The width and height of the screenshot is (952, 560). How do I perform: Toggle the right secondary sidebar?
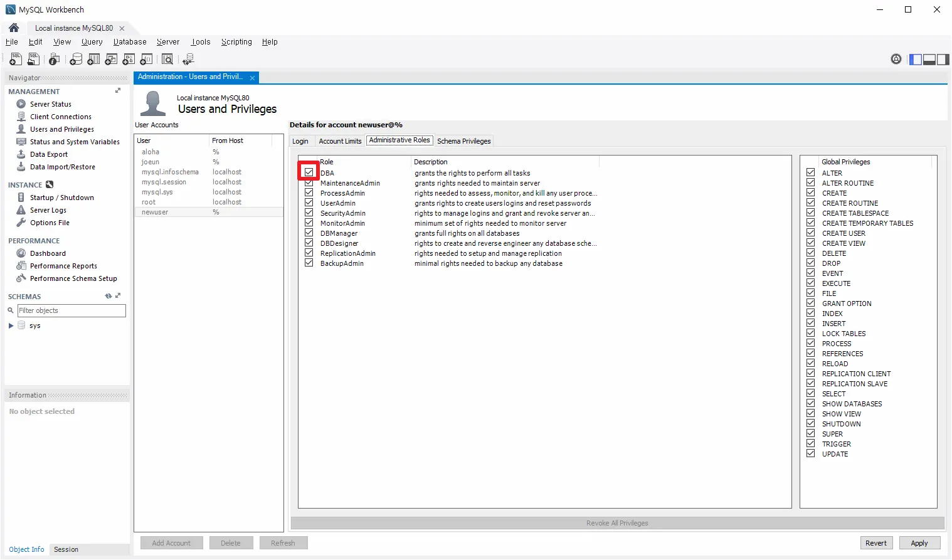click(x=943, y=59)
